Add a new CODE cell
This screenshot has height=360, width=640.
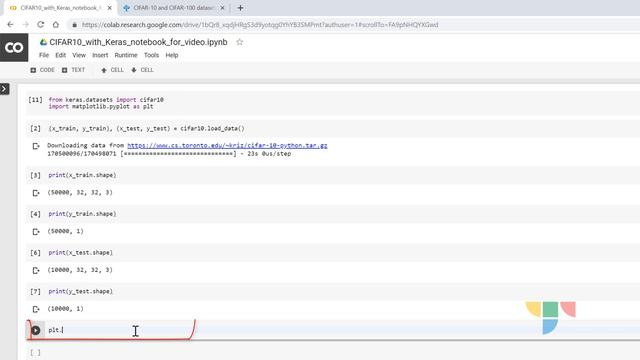point(42,70)
